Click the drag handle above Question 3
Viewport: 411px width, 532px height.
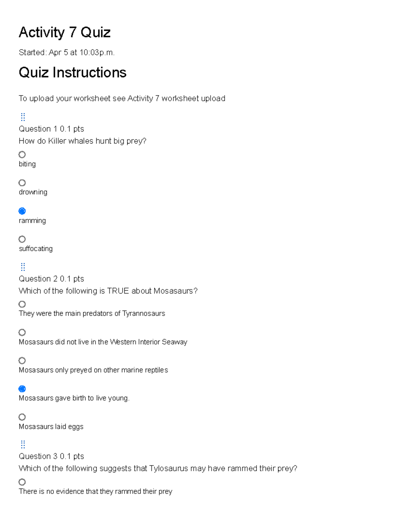tap(23, 444)
